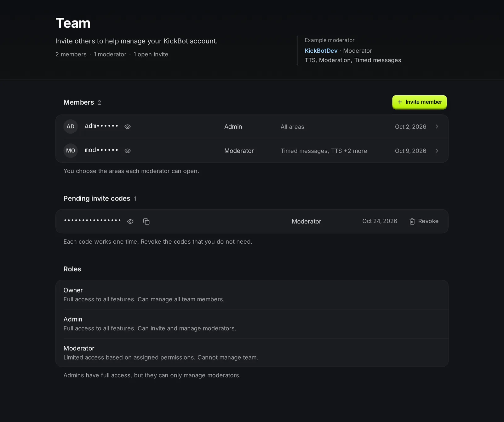
Task: Click 'Timed messages, TTS +2 more' areas
Action: [324, 151]
